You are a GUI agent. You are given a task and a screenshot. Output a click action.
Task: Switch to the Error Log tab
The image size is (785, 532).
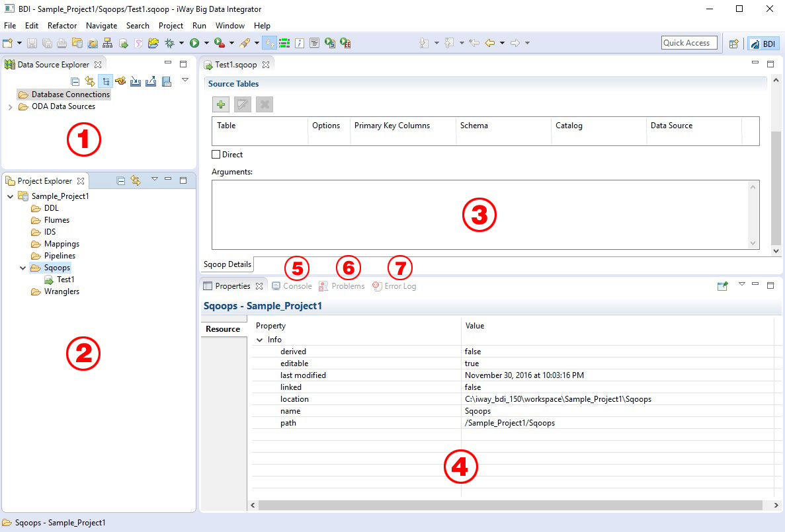(x=395, y=285)
